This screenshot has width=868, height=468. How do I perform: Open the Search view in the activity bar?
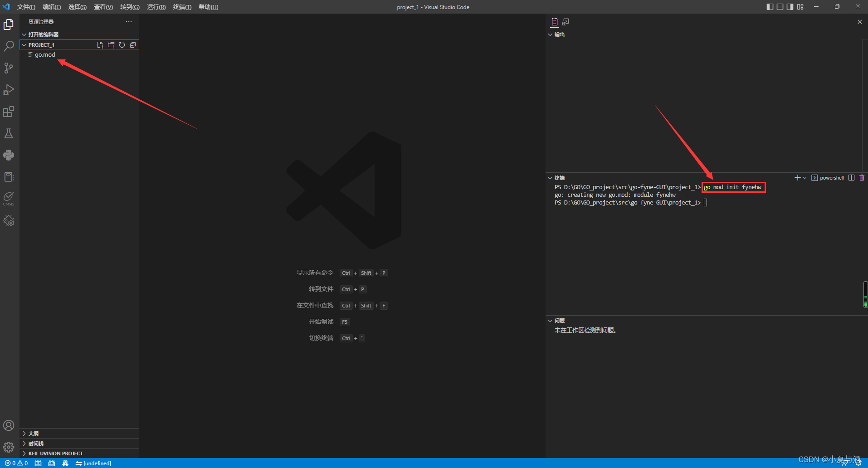[x=9, y=46]
